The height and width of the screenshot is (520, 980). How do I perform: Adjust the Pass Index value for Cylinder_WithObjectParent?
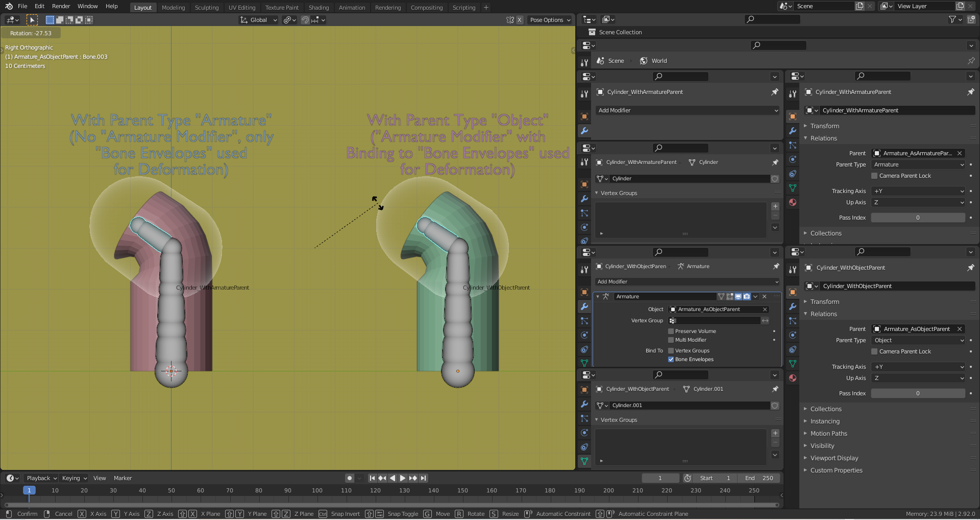(918, 393)
